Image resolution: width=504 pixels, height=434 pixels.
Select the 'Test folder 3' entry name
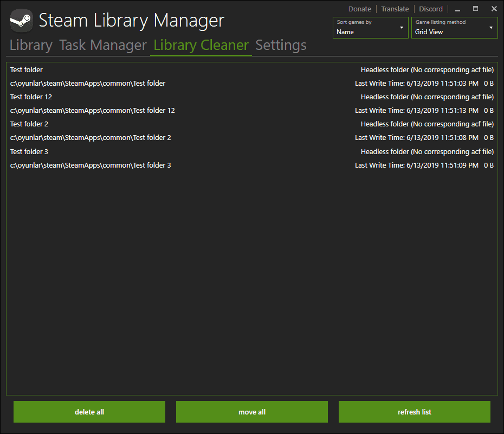click(x=29, y=151)
